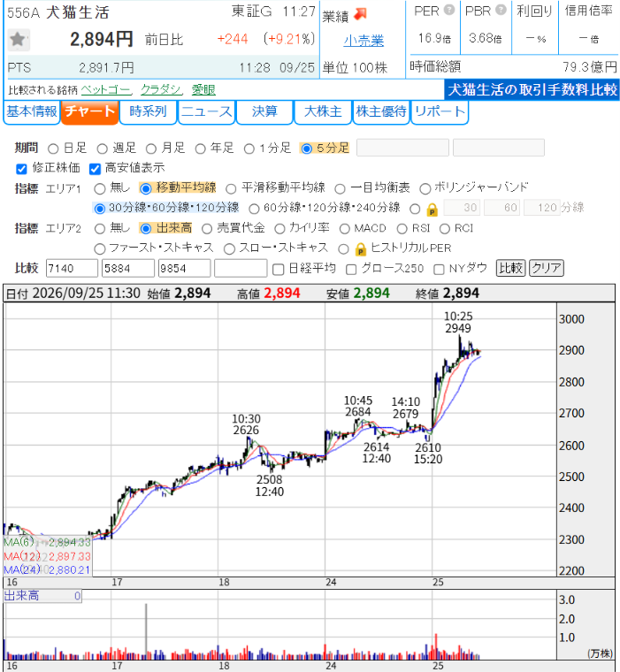Open the ニュース tab
The height and width of the screenshot is (672, 620).
tap(206, 112)
